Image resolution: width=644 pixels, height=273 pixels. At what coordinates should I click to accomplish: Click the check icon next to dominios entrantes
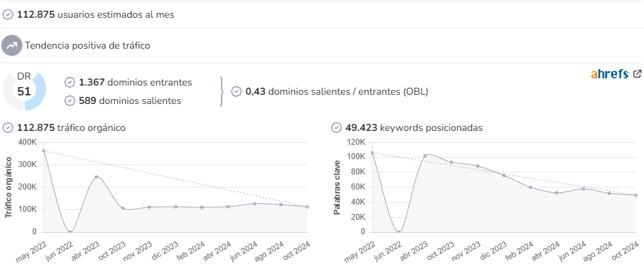[x=70, y=82]
